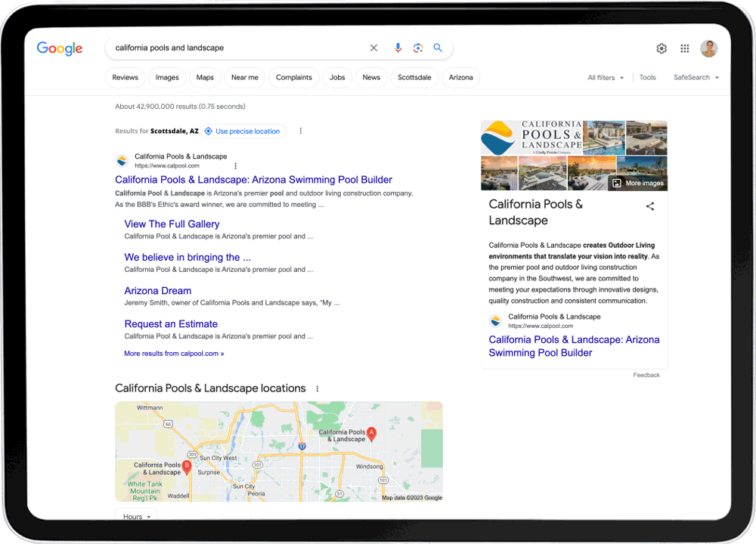This screenshot has width=756, height=544.
Task: Click the magnifying glass search icon
Action: tap(438, 48)
